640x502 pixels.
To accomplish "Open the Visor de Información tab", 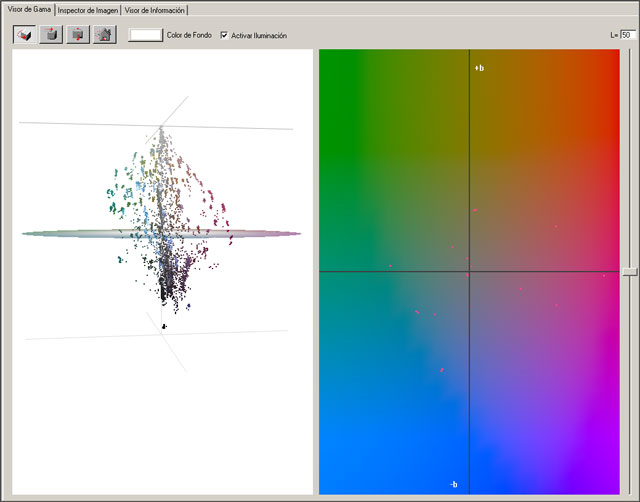I will [x=153, y=9].
